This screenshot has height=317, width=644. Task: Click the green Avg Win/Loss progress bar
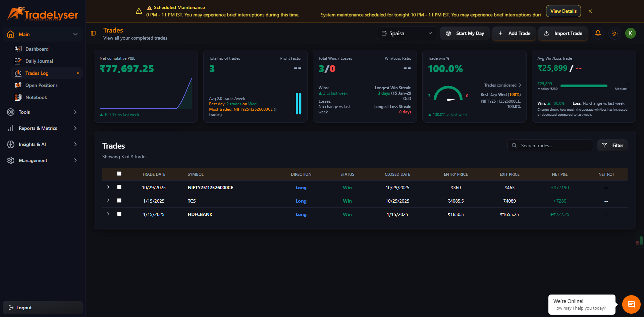point(584,86)
